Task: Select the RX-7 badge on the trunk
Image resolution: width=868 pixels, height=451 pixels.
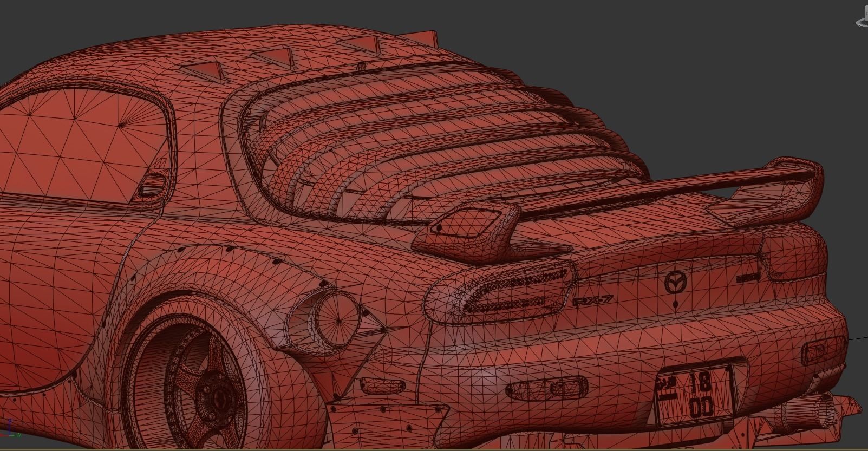Action: pos(592,301)
